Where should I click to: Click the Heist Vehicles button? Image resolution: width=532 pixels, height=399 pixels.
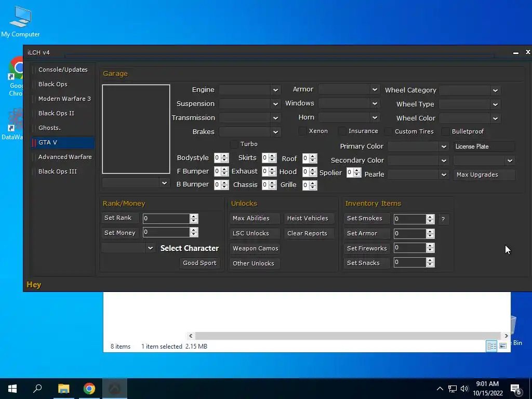[x=309, y=219]
